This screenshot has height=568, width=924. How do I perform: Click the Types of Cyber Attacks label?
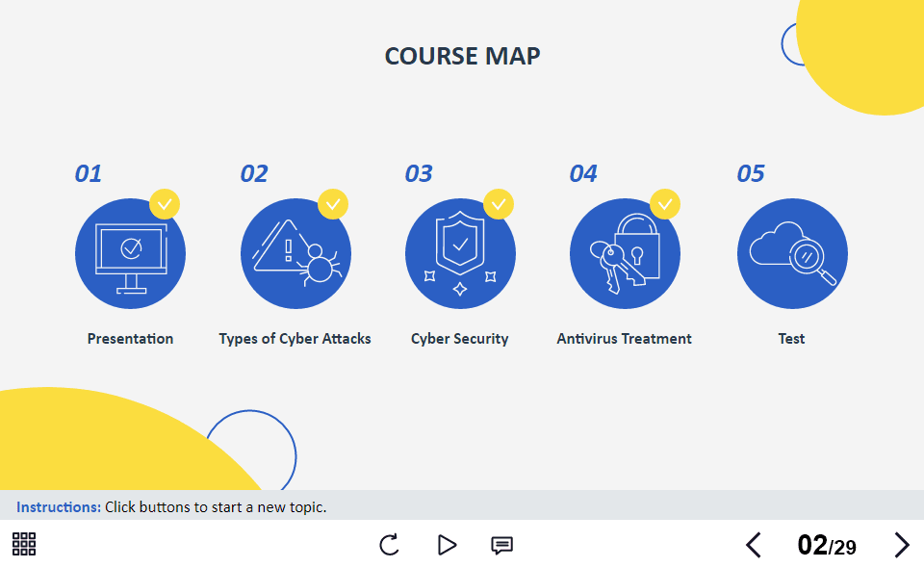click(295, 339)
